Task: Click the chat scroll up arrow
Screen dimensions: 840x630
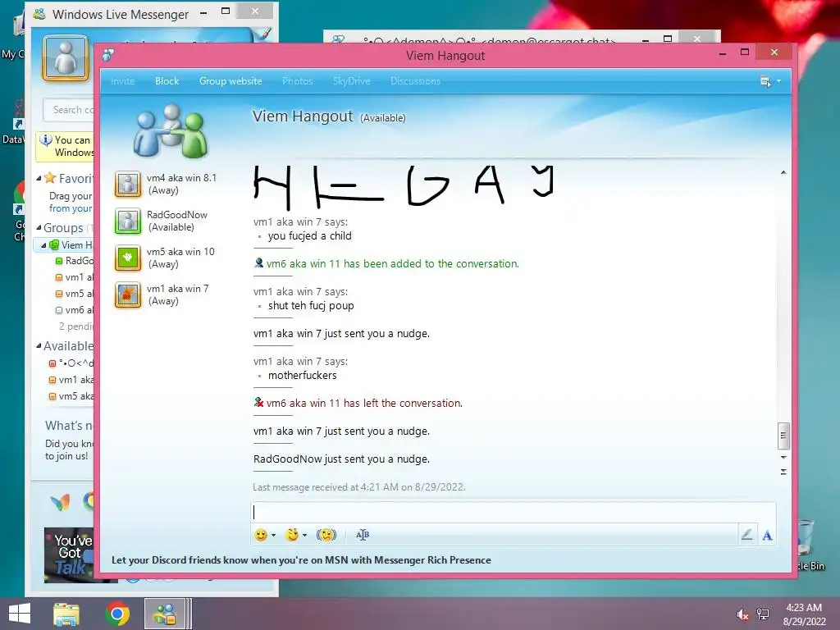Action: (x=783, y=172)
